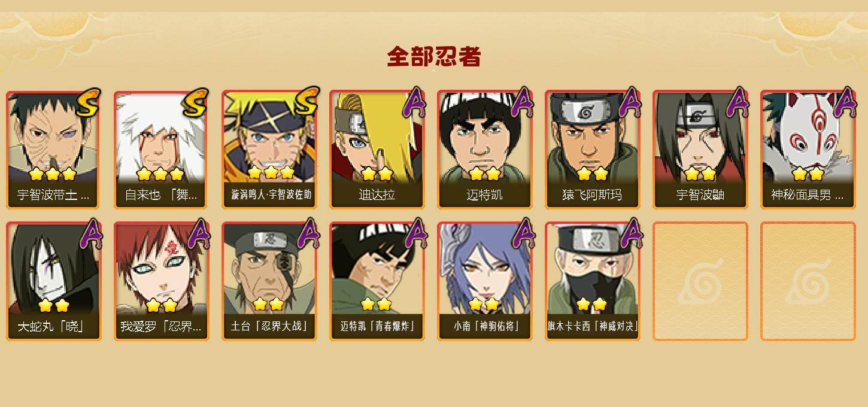Click the 全部忍者 heading

click(434, 57)
